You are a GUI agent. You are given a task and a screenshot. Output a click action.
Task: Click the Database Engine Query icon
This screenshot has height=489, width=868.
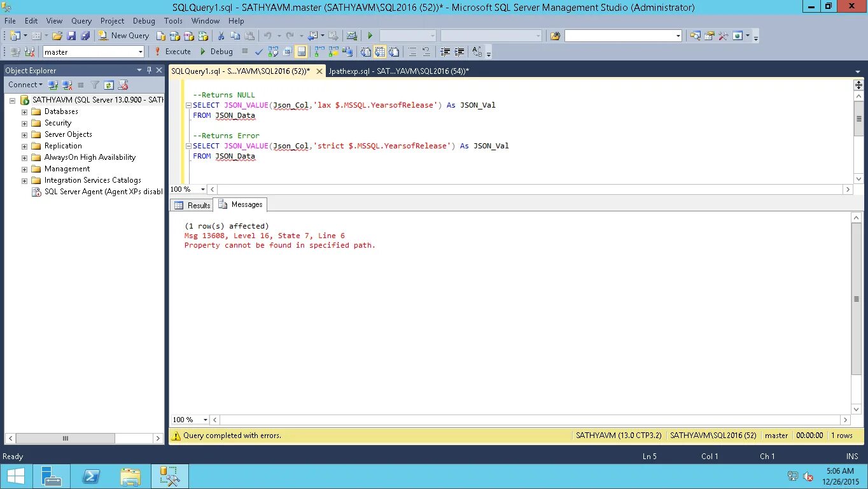click(x=161, y=36)
